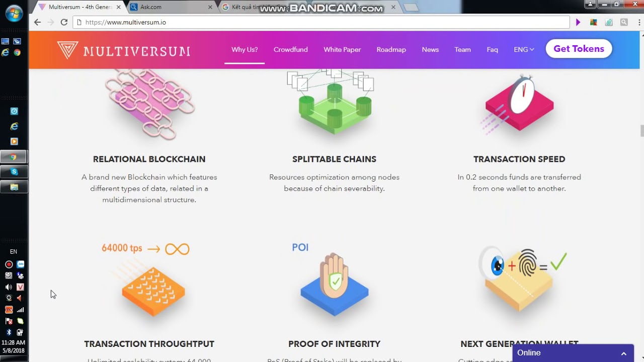The height and width of the screenshot is (362, 644).
Task: Expand the Online chat widget chevron
Action: [623, 353]
